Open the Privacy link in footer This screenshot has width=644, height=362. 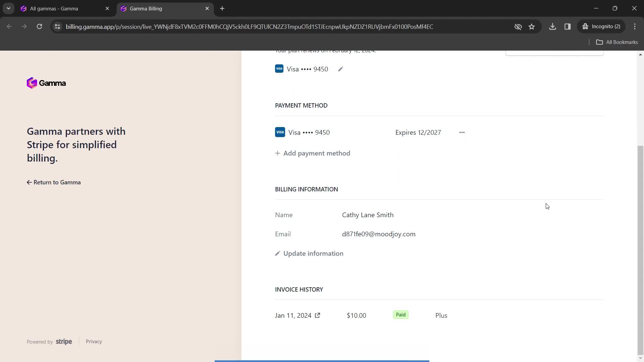click(x=94, y=342)
